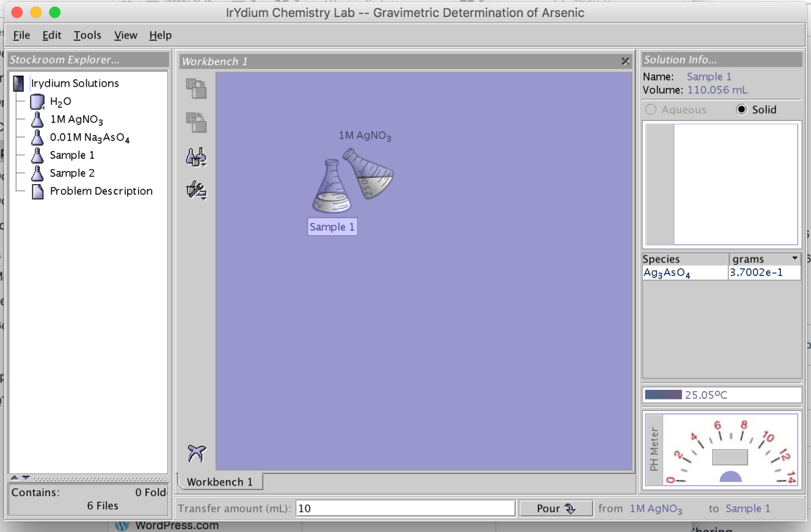Screen dimensions: 811x532
Task: Select Sample 2 in the stockroom tree
Action: pos(72,173)
